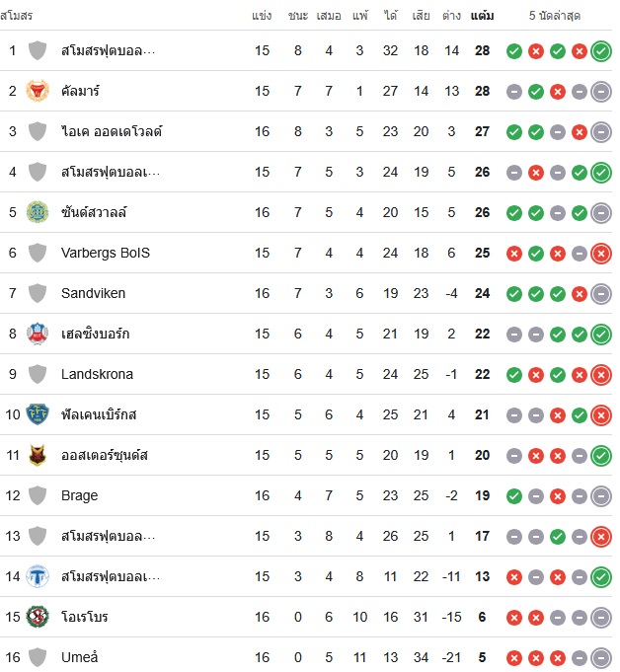Screen dimensions: 620x672
Task: Open the Sundsvall crest in row 5
Action: [x=38, y=212]
